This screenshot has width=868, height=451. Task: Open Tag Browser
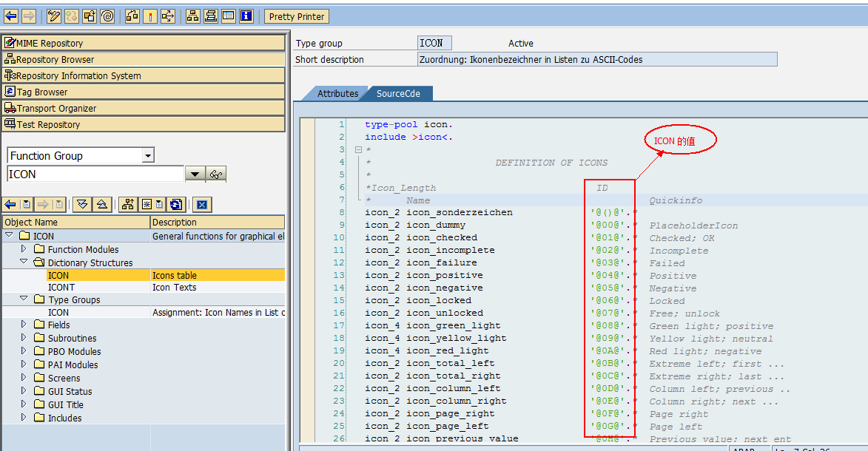point(144,92)
